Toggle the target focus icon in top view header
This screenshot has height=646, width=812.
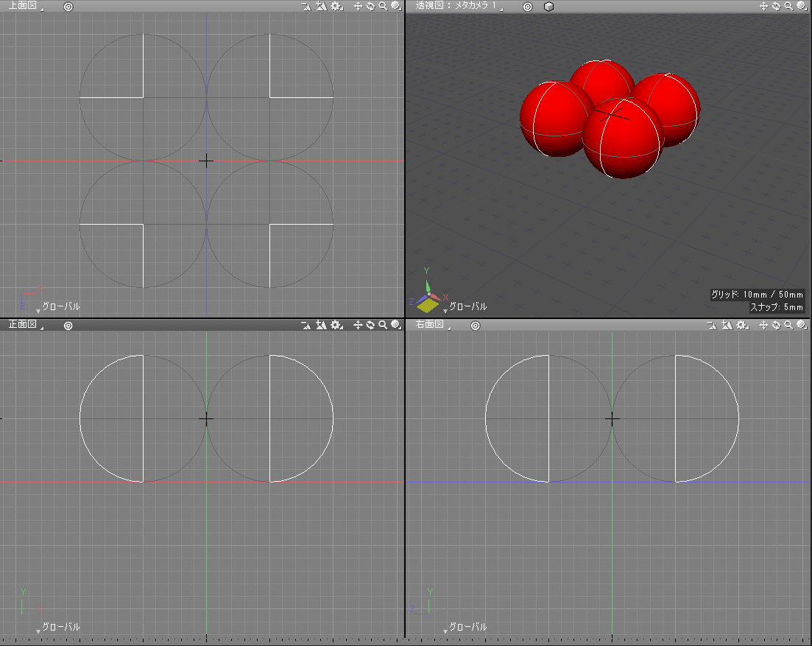click(68, 6)
